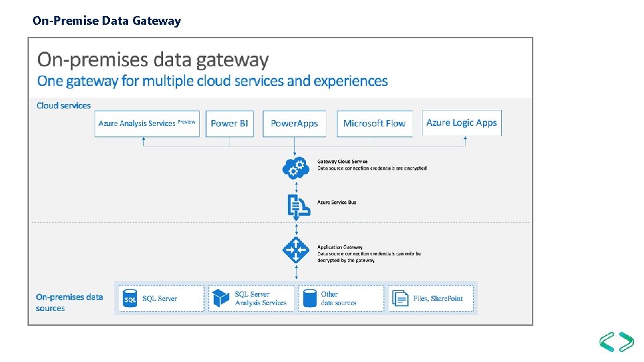The image size is (644, 362).
Task: Click the SQL Server database icon
Action: click(130, 298)
